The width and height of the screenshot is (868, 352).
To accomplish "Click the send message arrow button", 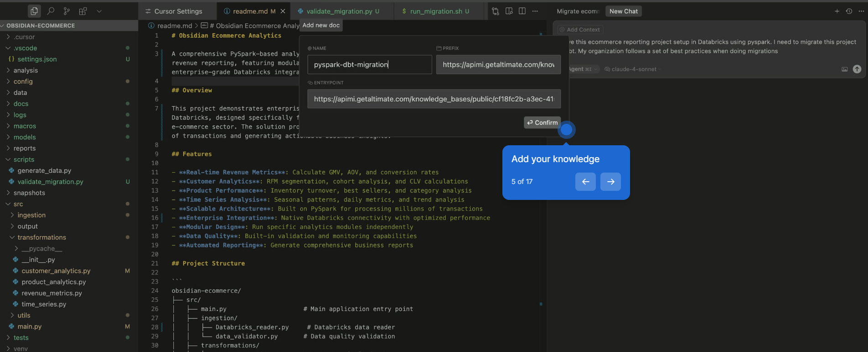I will [x=857, y=69].
